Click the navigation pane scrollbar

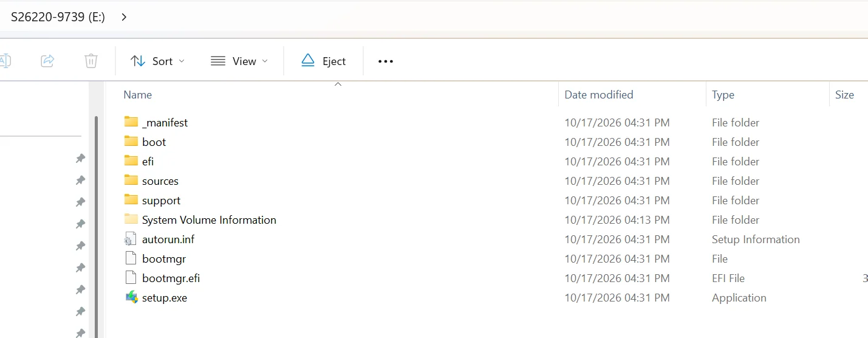97,226
